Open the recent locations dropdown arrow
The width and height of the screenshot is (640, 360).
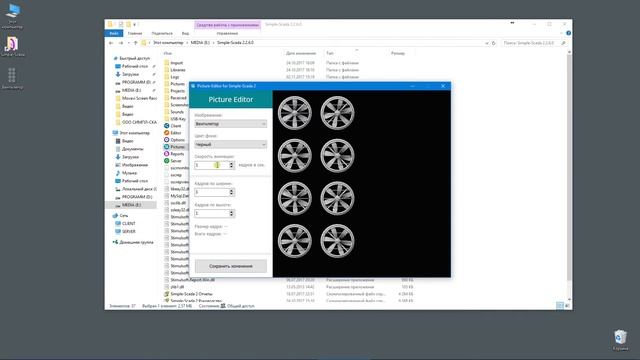coord(129,43)
